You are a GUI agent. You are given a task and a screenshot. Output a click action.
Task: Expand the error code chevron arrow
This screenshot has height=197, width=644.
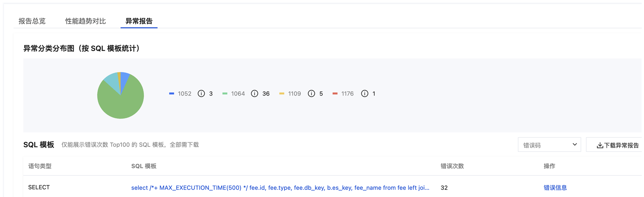pos(575,144)
